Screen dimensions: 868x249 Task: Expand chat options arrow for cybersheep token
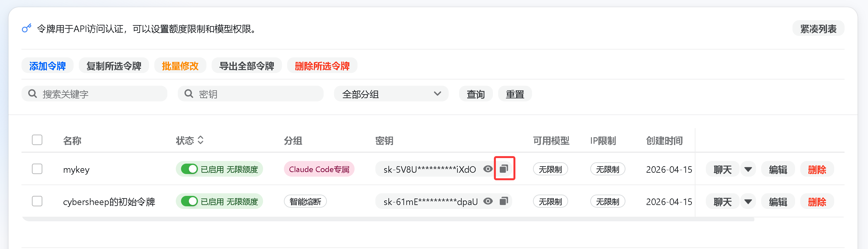(x=748, y=201)
